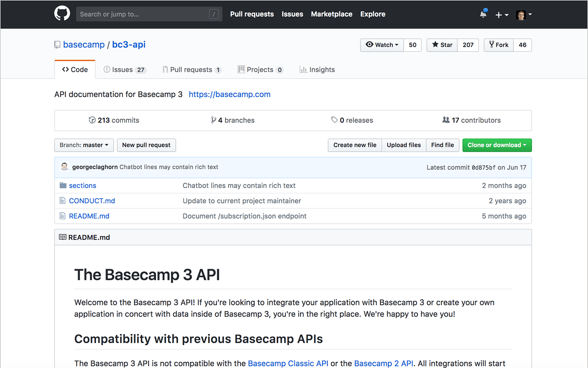
Task: Open Marketplace in top navigation
Action: pos(331,14)
